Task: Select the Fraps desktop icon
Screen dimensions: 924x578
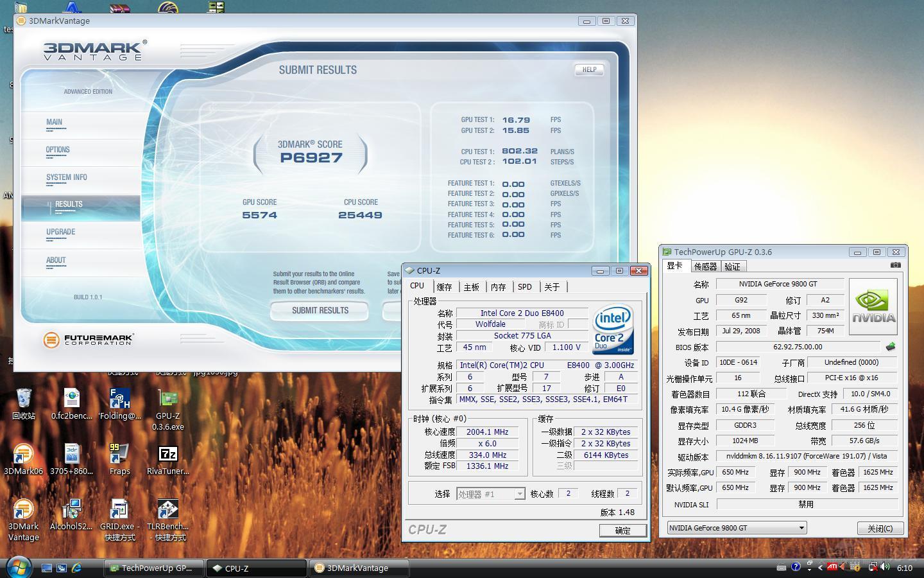Action: point(119,455)
